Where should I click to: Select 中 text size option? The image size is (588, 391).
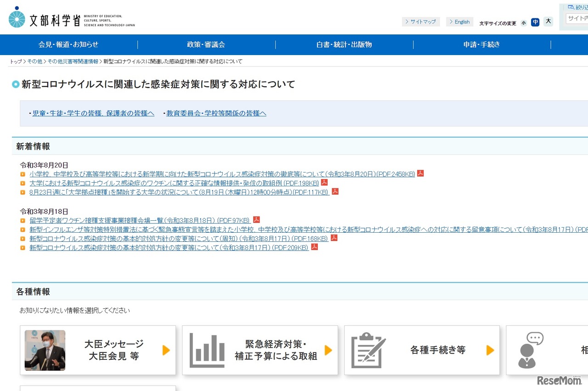click(x=535, y=22)
